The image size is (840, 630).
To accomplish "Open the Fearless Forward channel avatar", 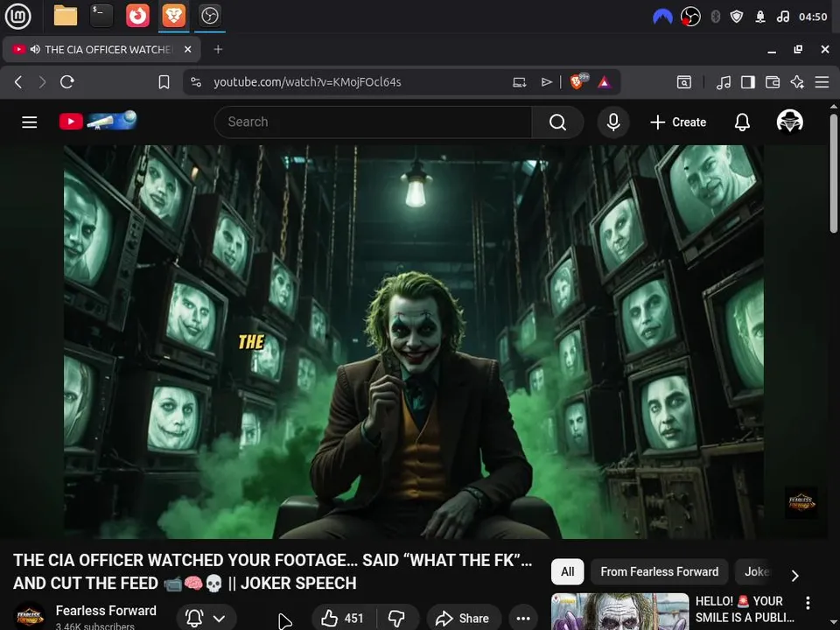I will pyautogui.click(x=30, y=617).
